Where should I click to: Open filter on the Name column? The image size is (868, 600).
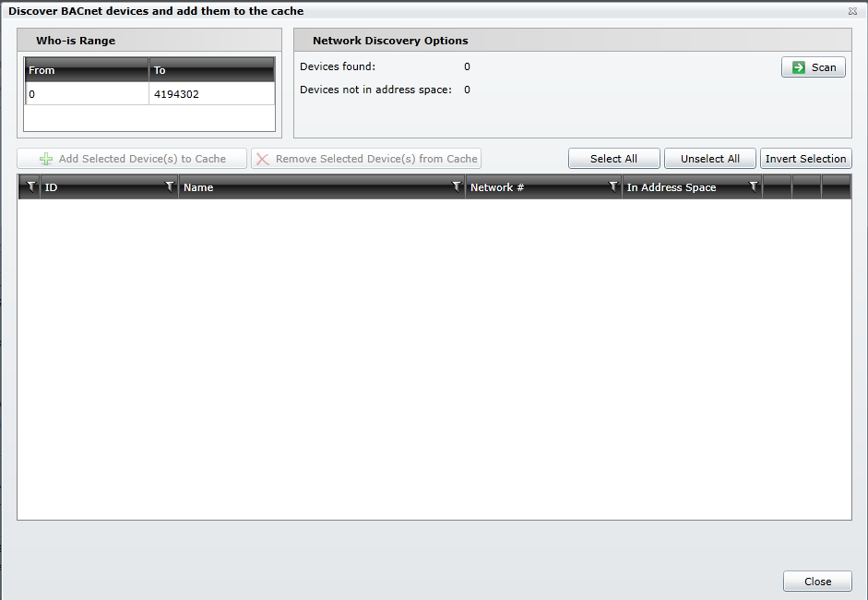[x=457, y=186]
